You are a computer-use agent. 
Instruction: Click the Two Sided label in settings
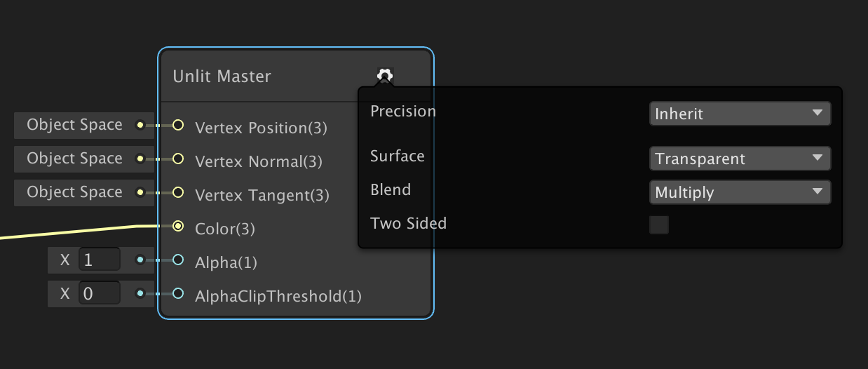tap(408, 224)
